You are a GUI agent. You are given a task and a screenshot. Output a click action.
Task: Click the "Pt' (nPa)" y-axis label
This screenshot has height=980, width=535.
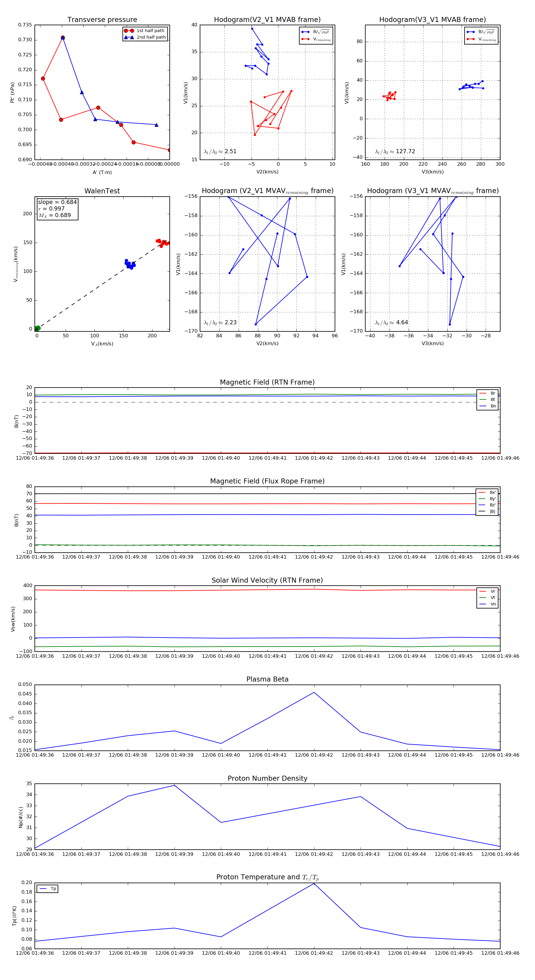click(12, 92)
